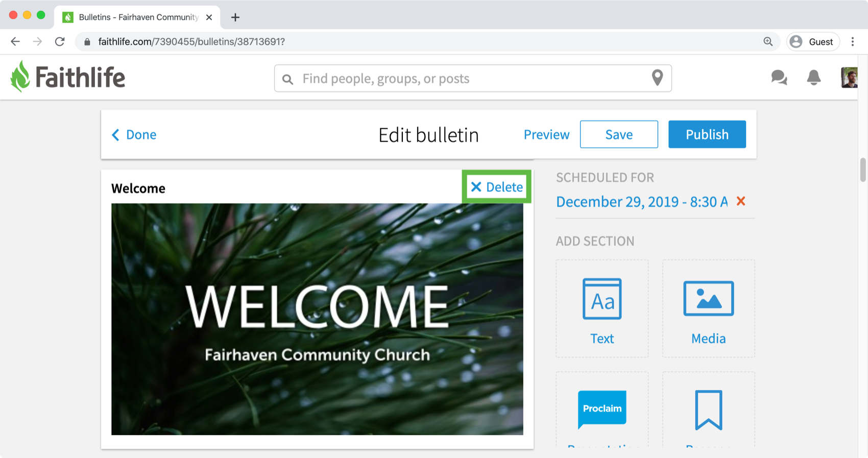Screen dimensions: 868x458
Task: Remove the scheduled date with red X
Action: [741, 201]
